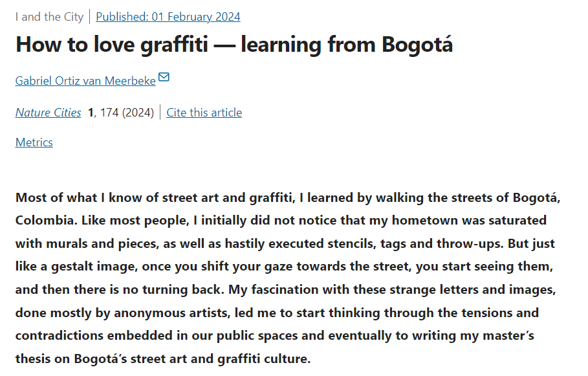The image size is (588, 376).
Task: Click the word 'fascination' in the paragraph
Action: click(x=285, y=289)
